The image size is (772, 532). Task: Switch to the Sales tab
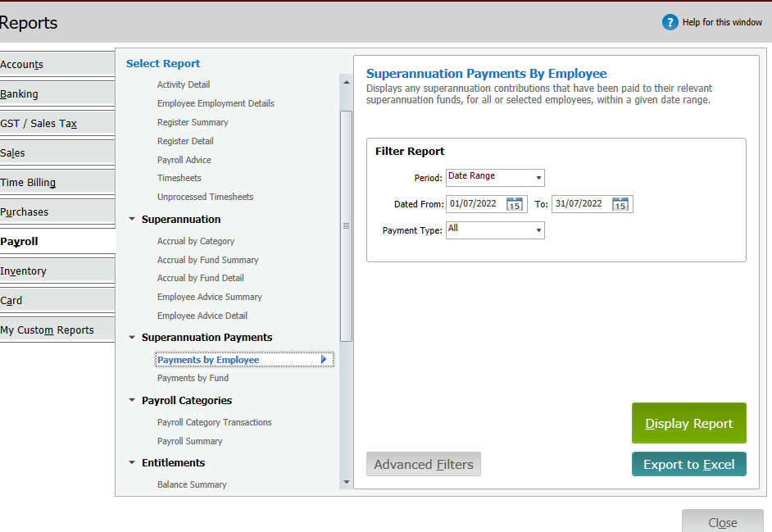pyautogui.click(x=57, y=152)
